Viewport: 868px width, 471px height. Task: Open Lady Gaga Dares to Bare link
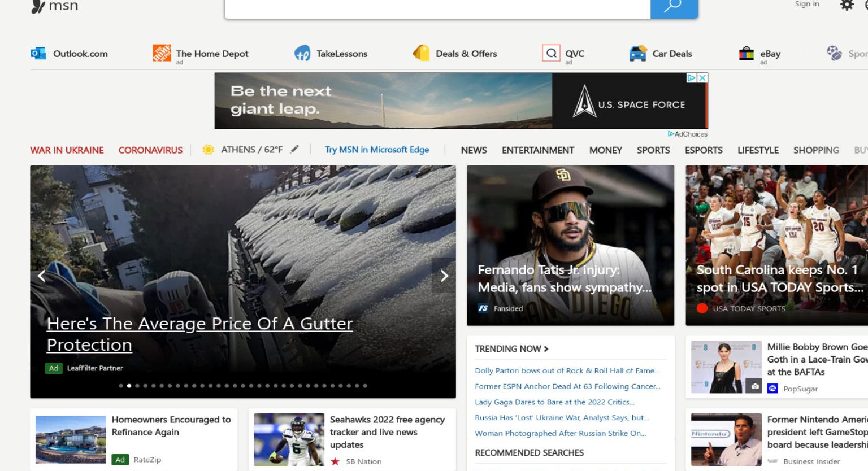(554, 402)
